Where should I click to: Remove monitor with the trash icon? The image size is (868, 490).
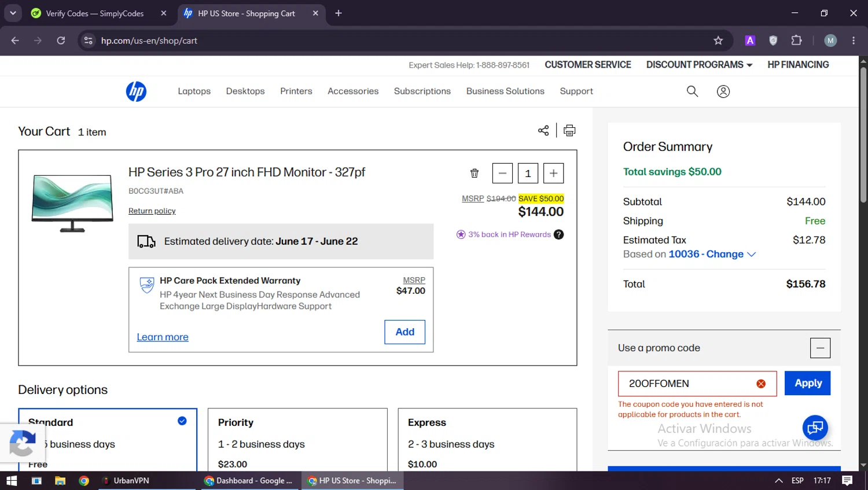pos(475,173)
